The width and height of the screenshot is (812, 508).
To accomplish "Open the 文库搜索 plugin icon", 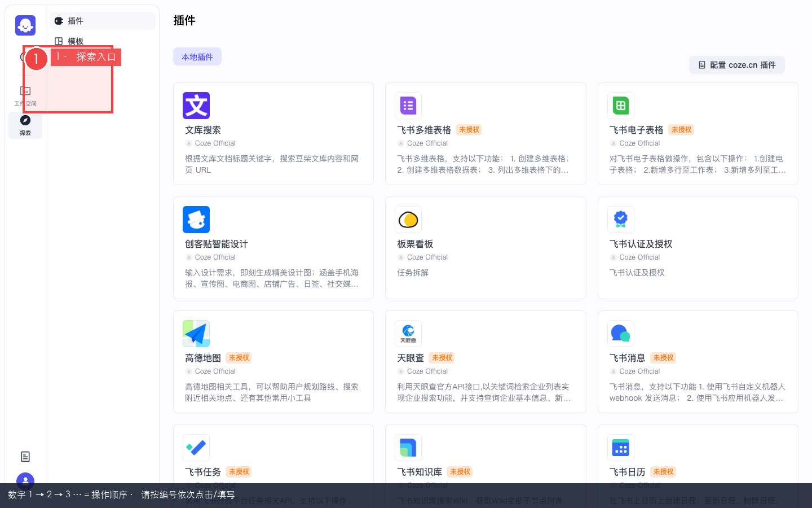I will 196,106.
